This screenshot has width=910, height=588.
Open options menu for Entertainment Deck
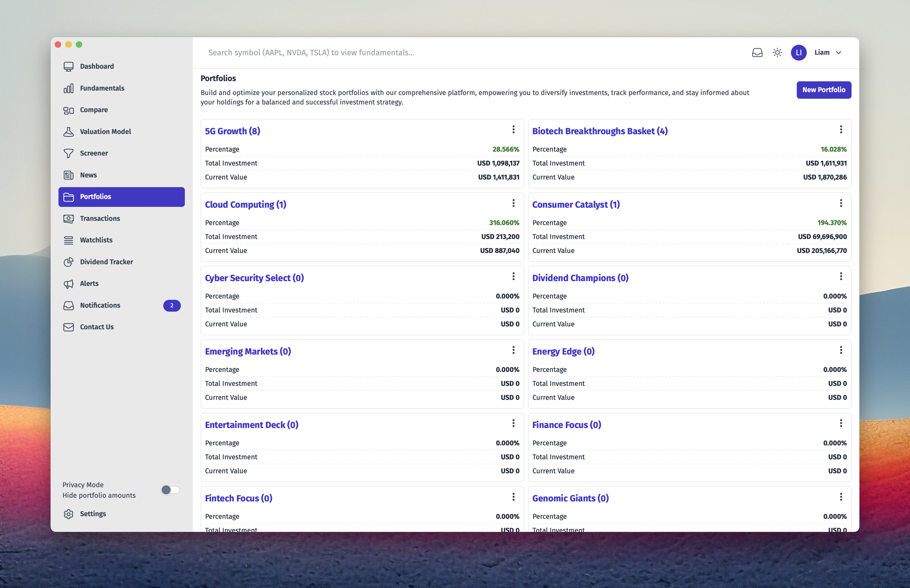pos(513,424)
